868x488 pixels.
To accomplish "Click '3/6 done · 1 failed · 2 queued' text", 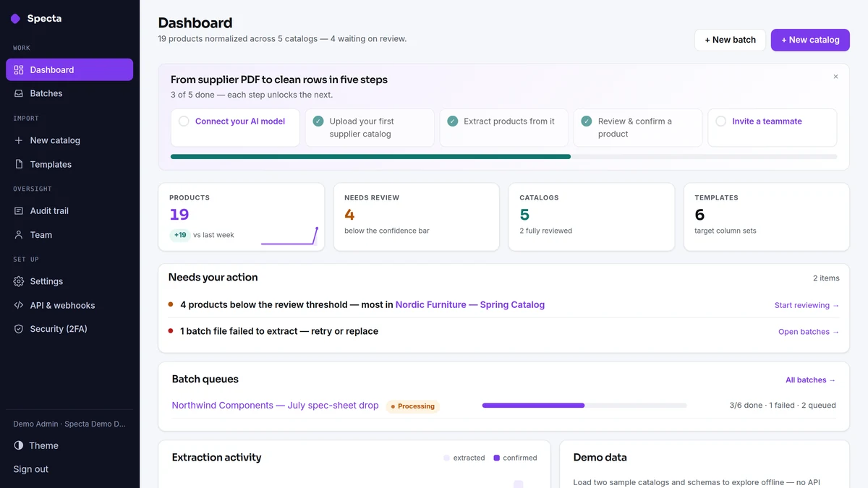I will point(783,406).
